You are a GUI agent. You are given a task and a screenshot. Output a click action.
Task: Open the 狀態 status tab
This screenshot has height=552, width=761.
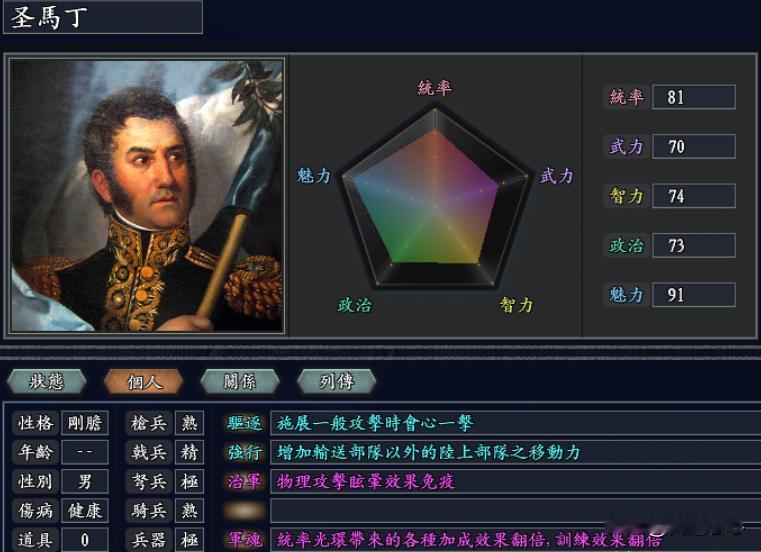(47, 381)
